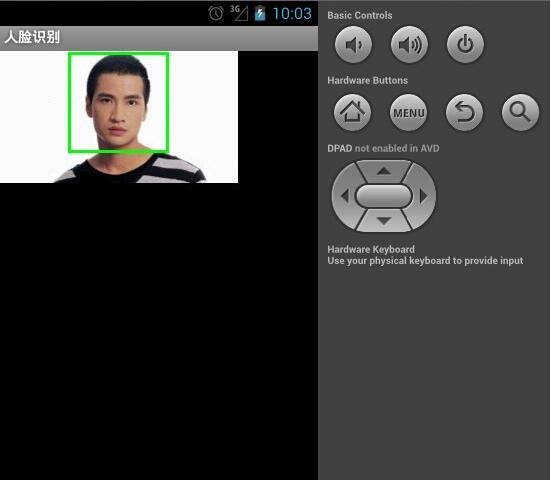Click the 人脸识别 app title

pyautogui.click(x=32, y=37)
